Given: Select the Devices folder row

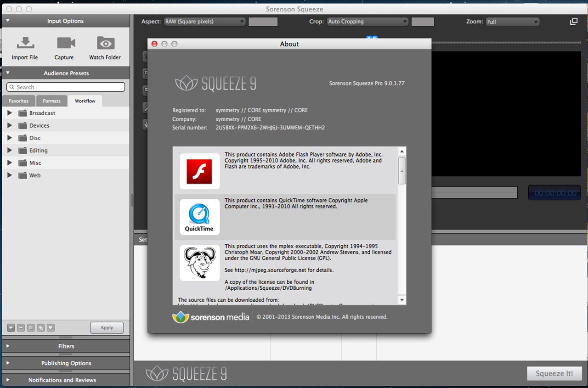Looking at the screenshot, I should pos(66,125).
